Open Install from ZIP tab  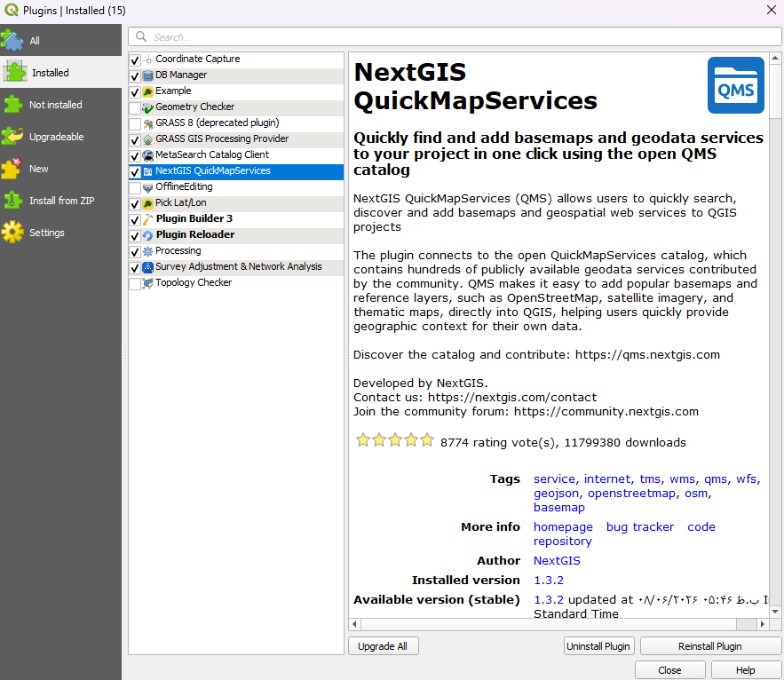click(x=60, y=201)
